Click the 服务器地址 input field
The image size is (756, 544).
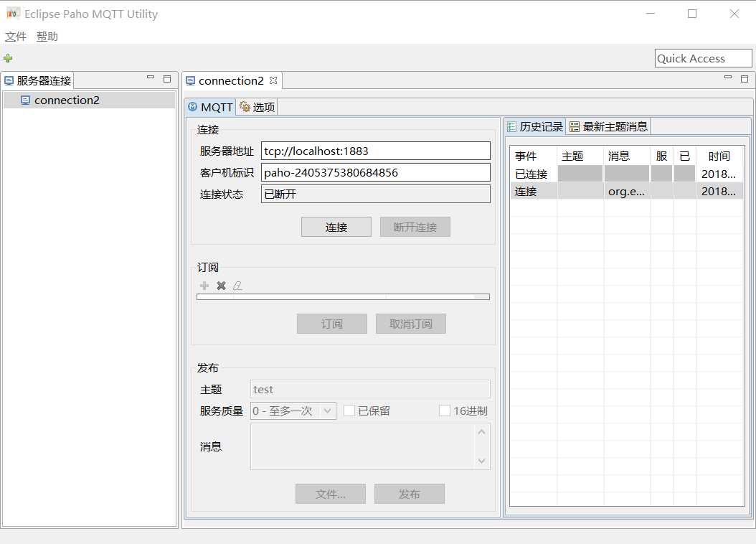(x=376, y=151)
